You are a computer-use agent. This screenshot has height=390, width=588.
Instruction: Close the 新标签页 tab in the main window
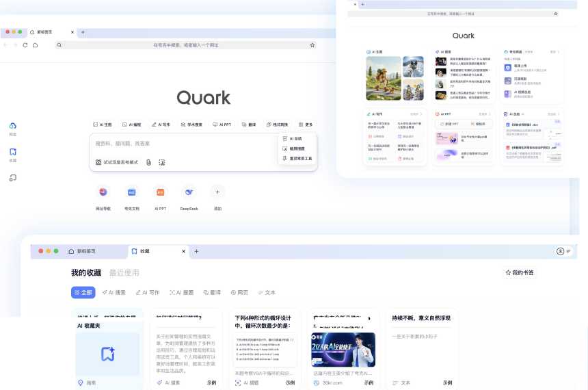(x=72, y=32)
